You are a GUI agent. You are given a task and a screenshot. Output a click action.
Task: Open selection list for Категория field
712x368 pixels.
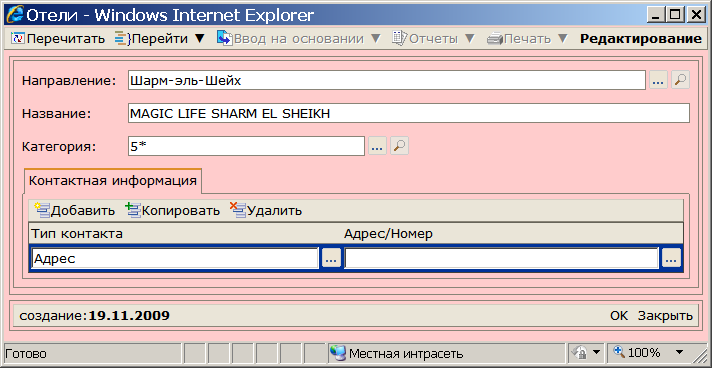point(377,146)
